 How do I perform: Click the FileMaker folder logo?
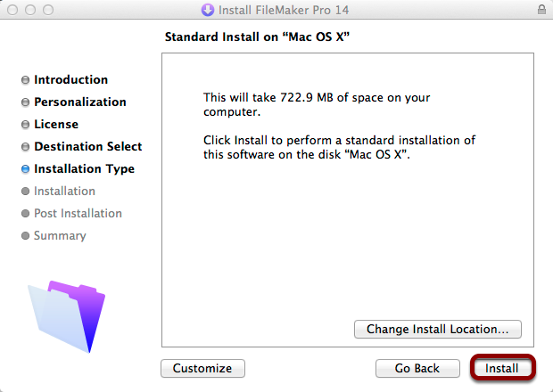(67, 316)
